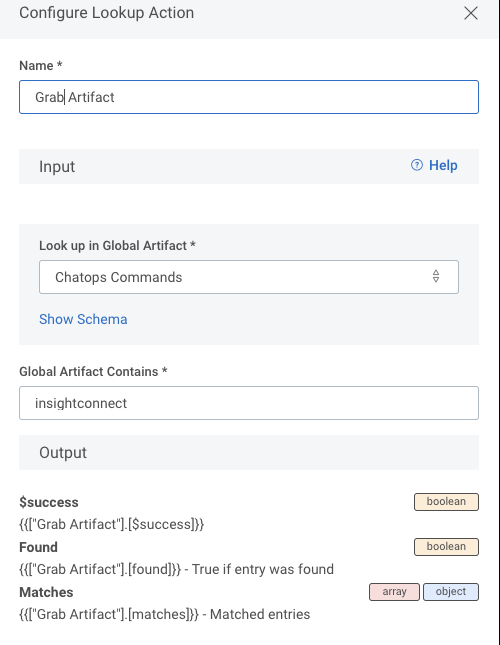This screenshot has width=500, height=645.
Task: Click the Found output label
Action: coord(38,547)
